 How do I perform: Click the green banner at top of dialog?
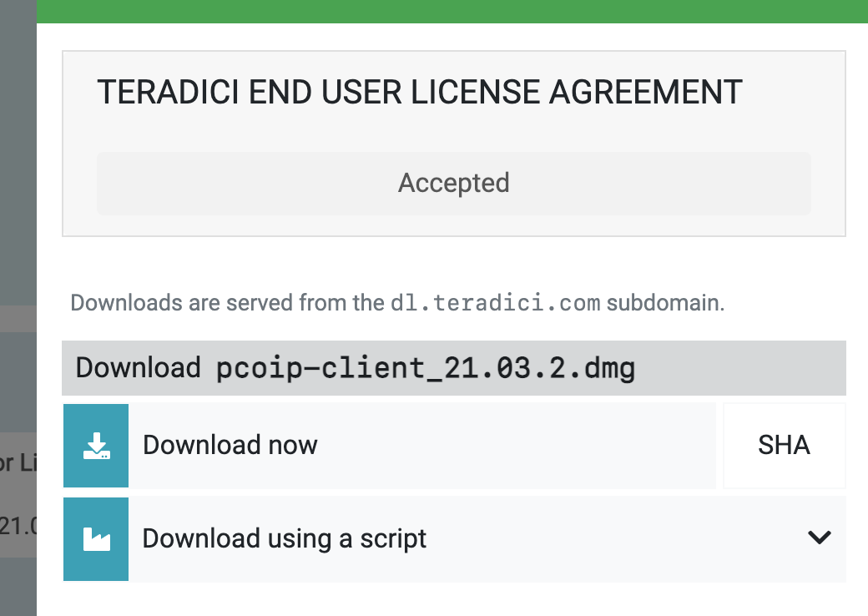[451, 11]
